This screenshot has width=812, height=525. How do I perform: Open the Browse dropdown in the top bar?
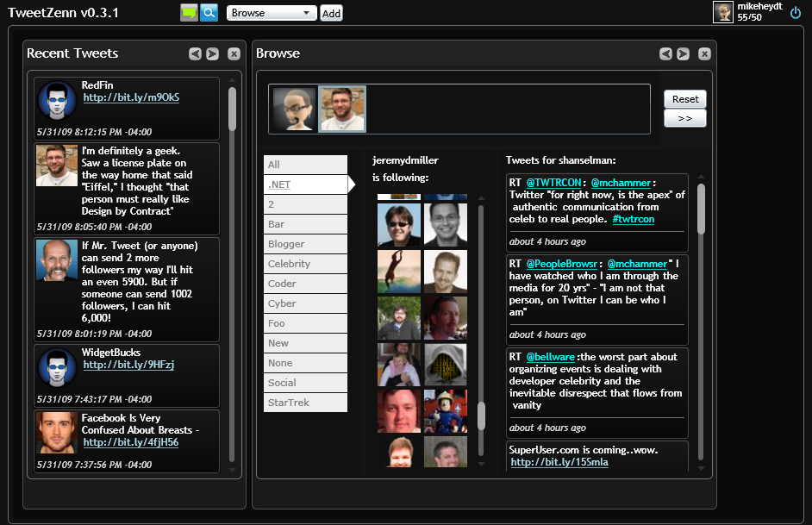[272, 13]
